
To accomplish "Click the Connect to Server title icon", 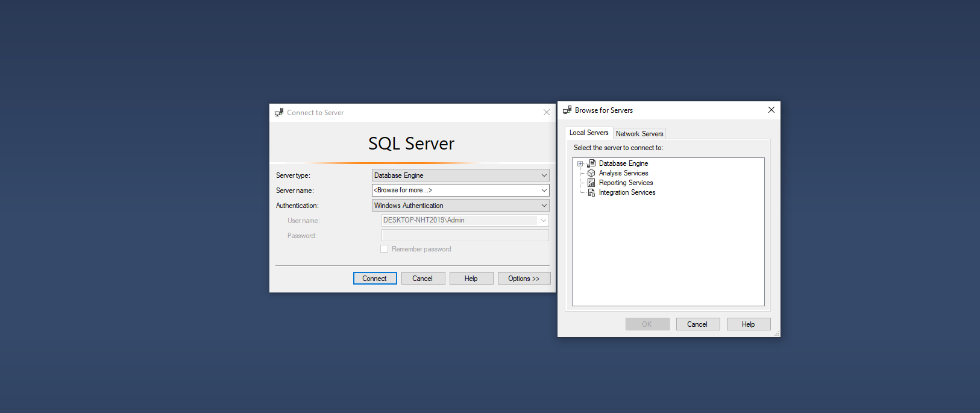I will click(279, 112).
